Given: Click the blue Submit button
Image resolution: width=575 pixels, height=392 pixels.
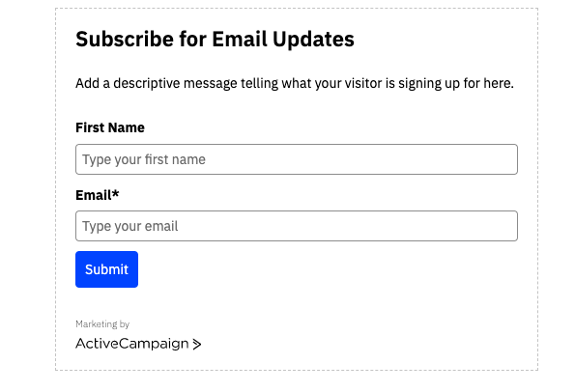Looking at the screenshot, I should click(106, 269).
